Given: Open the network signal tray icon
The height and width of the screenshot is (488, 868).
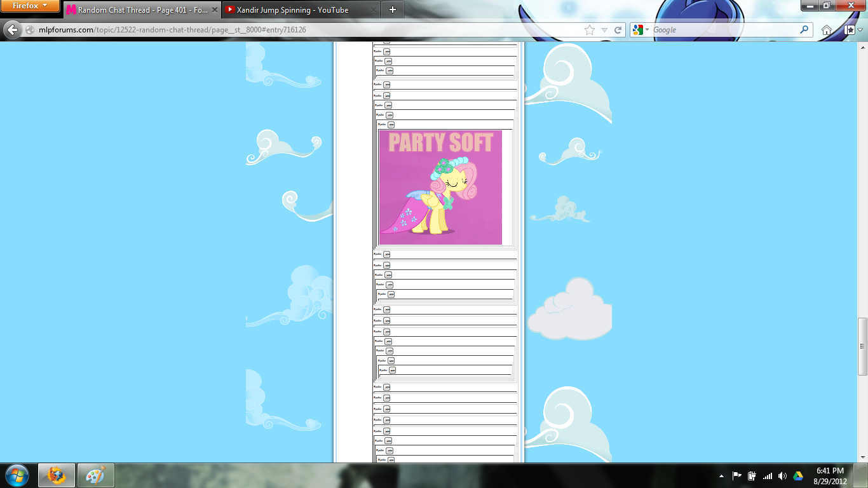Looking at the screenshot, I should [x=768, y=475].
